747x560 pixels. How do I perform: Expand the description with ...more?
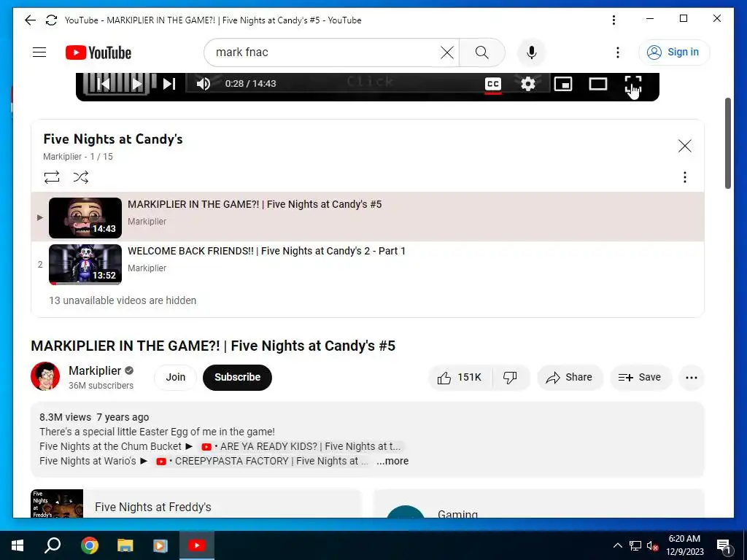point(392,461)
